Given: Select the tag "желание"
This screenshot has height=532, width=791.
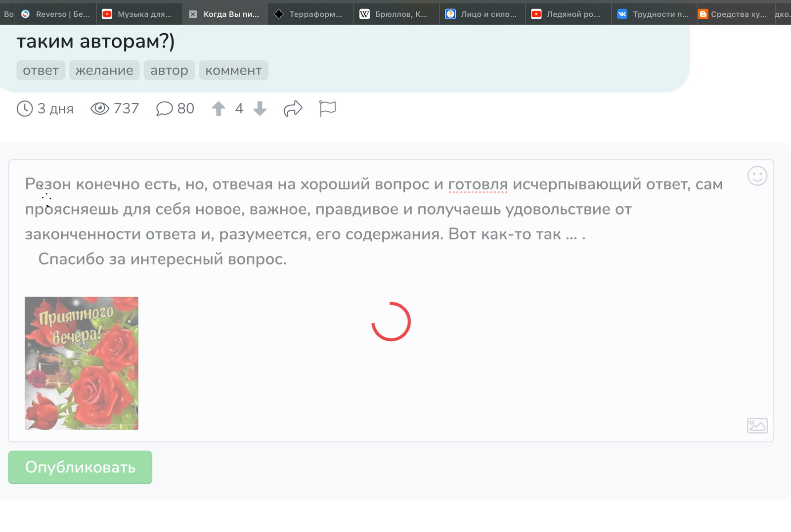Looking at the screenshot, I should pos(104,70).
